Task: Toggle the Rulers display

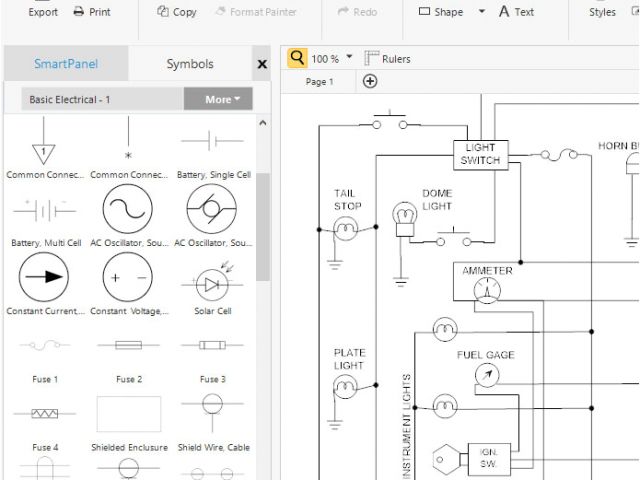Action: click(x=387, y=58)
